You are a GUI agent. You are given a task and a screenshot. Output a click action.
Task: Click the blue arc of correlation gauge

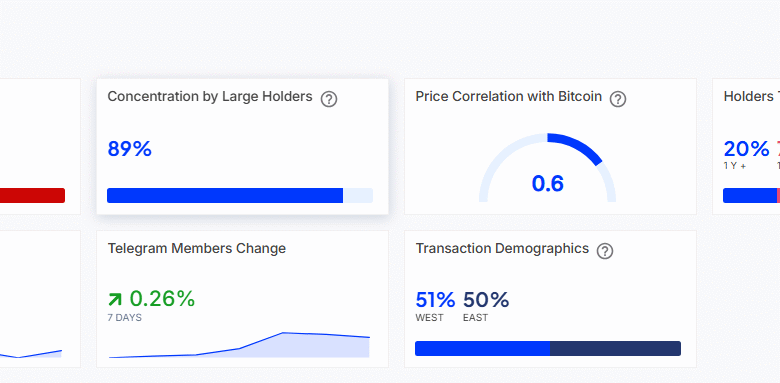pyautogui.click(x=577, y=147)
